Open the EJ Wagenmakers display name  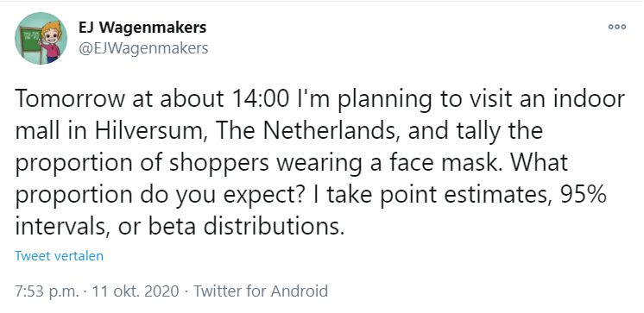pos(142,28)
